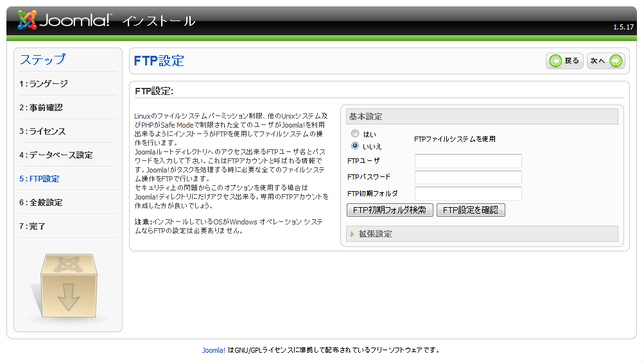Click the large blue FTP設定 page title

159,61
